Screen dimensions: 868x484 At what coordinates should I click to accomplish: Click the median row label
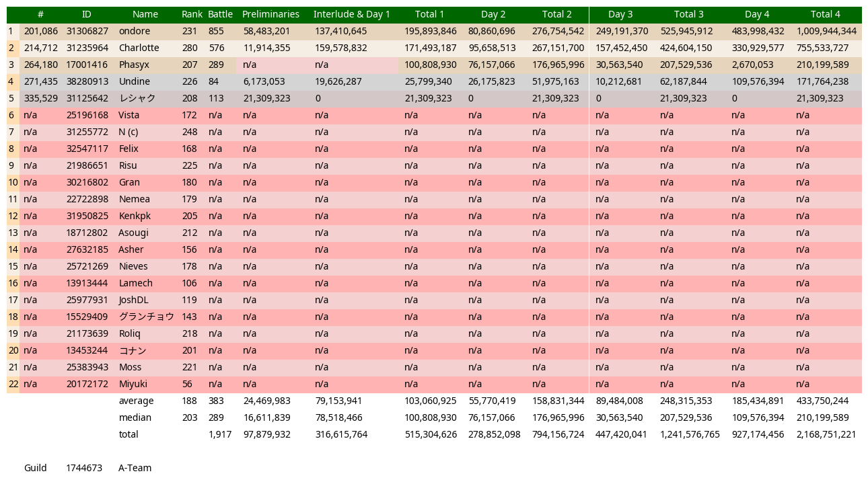tap(135, 417)
